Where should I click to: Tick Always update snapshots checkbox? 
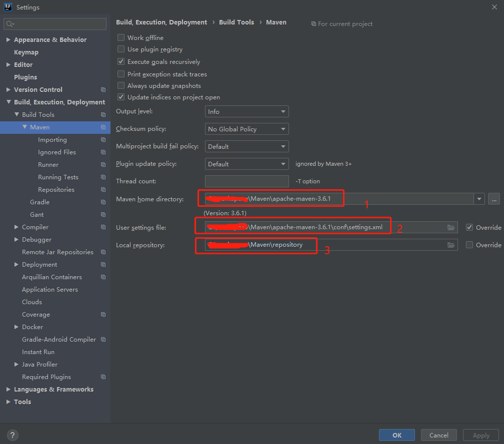point(121,85)
